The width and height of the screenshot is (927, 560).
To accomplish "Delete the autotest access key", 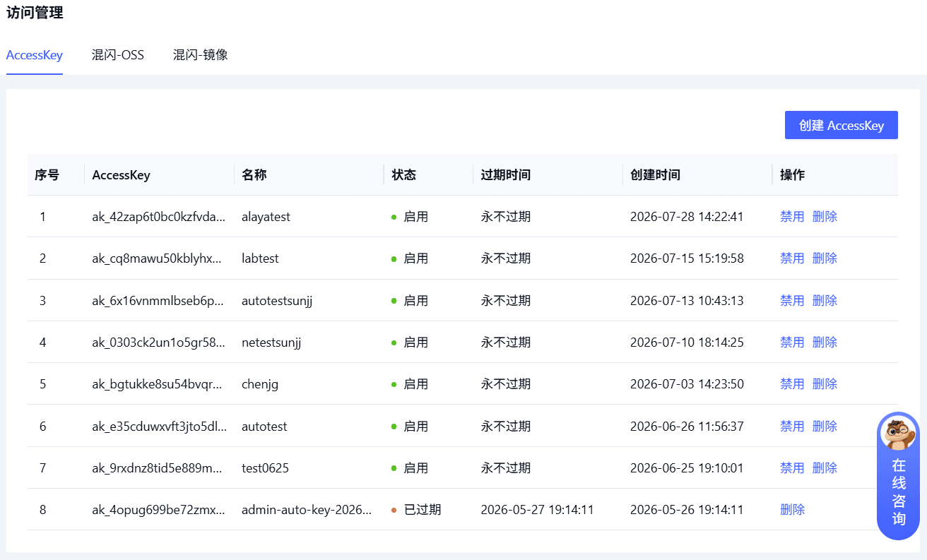I will point(825,427).
